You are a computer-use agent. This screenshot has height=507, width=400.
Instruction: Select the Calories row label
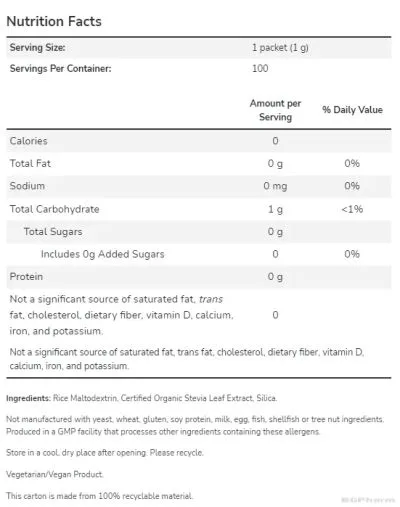pyautogui.click(x=28, y=141)
